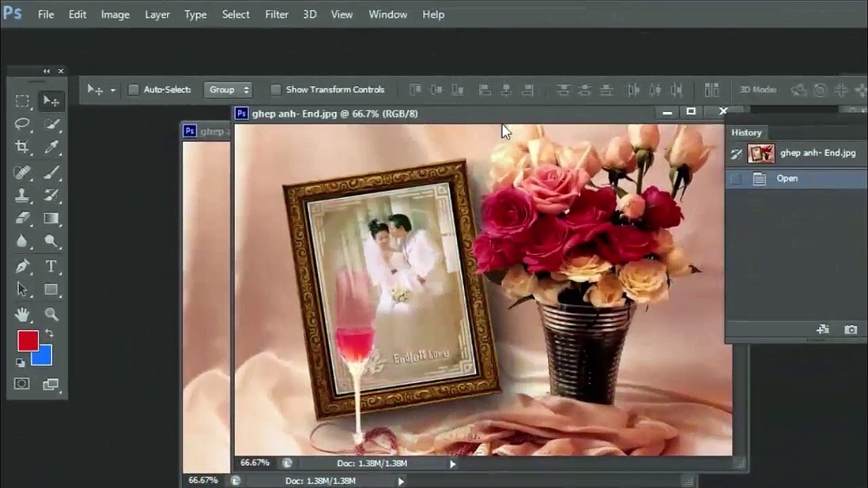Toggle history brush source for Open state
The image size is (868, 488).
736,179
